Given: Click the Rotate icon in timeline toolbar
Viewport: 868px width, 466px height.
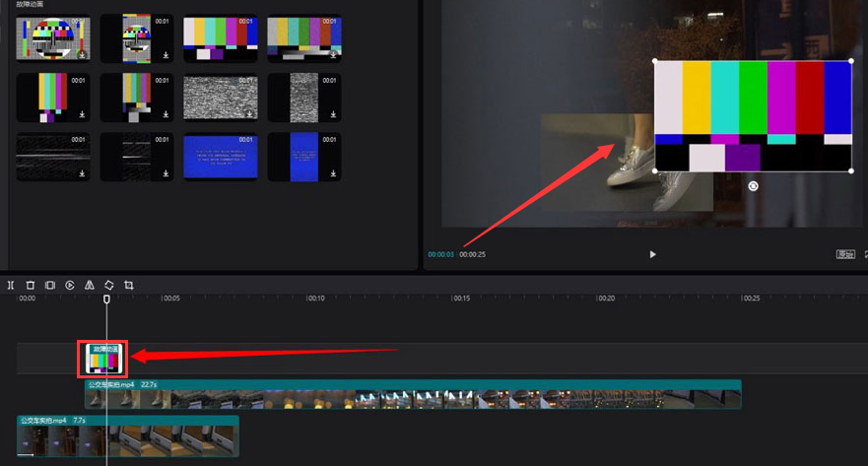Looking at the screenshot, I should click(109, 285).
